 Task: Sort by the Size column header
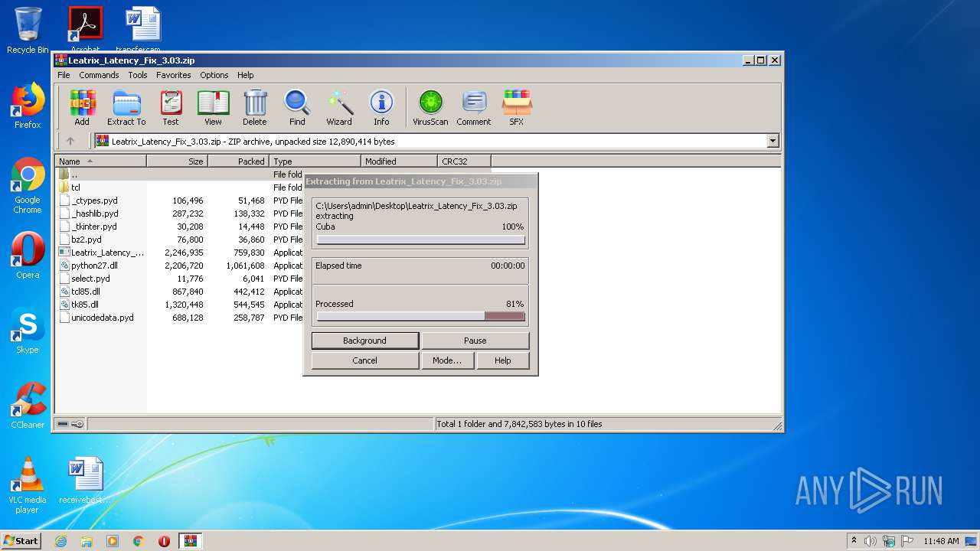[x=177, y=161]
